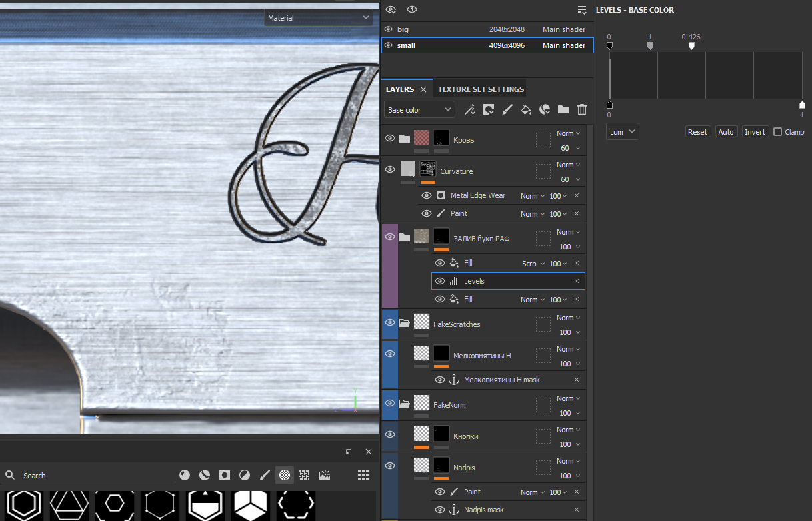Filter assets by Environment maps icon
812x521 pixels.
click(325, 475)
